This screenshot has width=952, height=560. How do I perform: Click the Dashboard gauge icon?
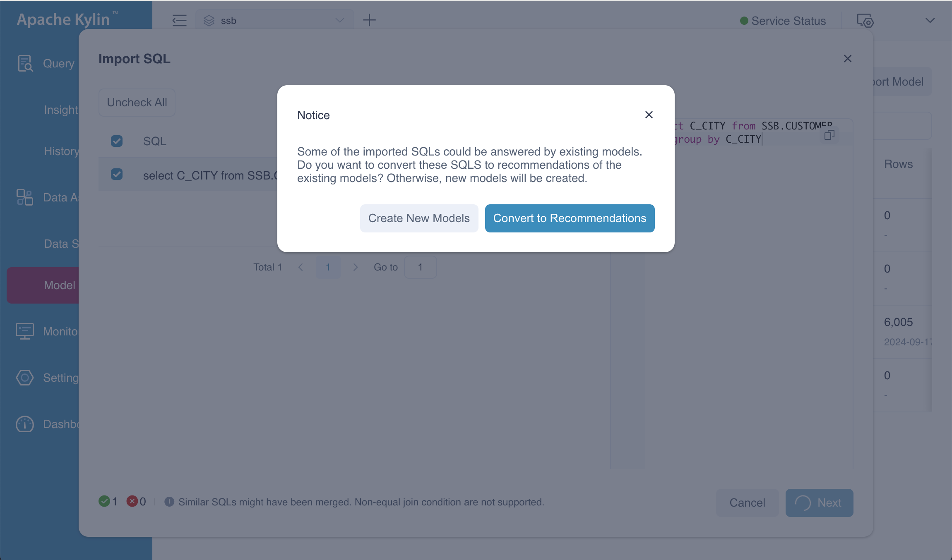25,424
